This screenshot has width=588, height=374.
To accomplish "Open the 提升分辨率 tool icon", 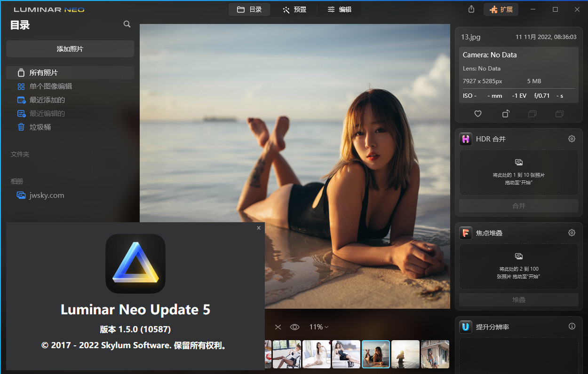I will pyautogui.click(x=465, y=327).
